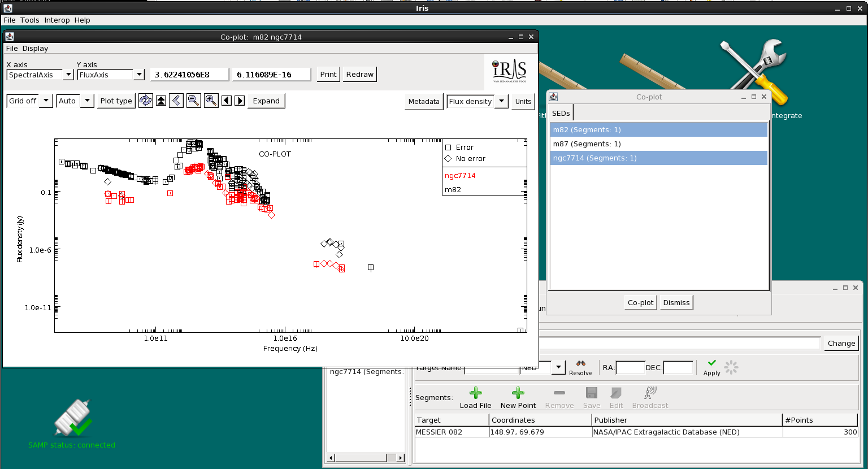The image size is (868, 469).
Task: Click the Dismiss button
Action: coord(676,302)
